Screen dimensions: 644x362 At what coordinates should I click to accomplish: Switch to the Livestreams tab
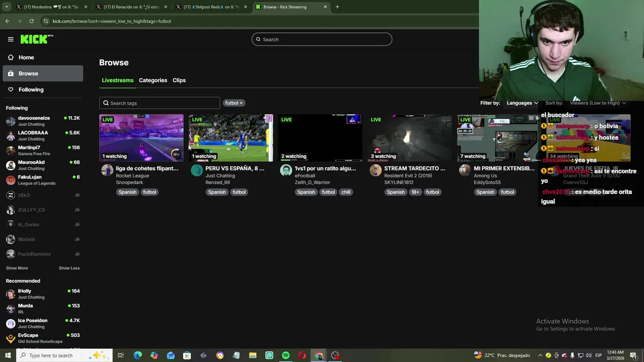(x=118, y=80)
